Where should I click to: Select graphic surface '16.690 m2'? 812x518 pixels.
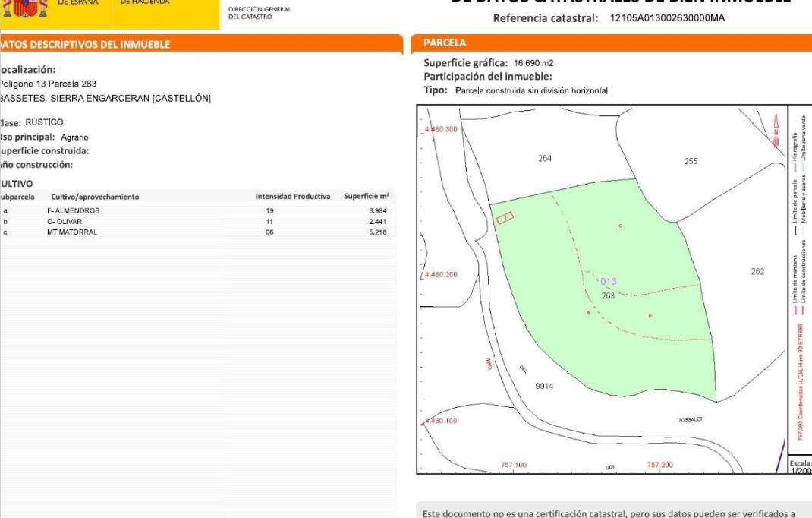pos(533,63)
